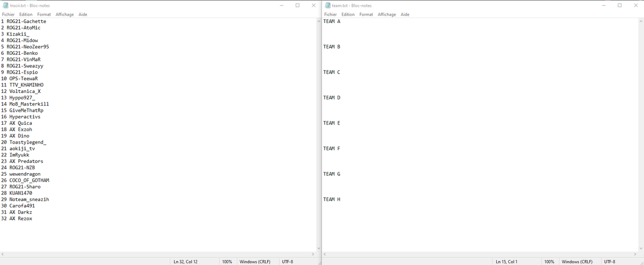Click left arrow of Inscri.txt horizontal scrollbar

coord(3,254)
